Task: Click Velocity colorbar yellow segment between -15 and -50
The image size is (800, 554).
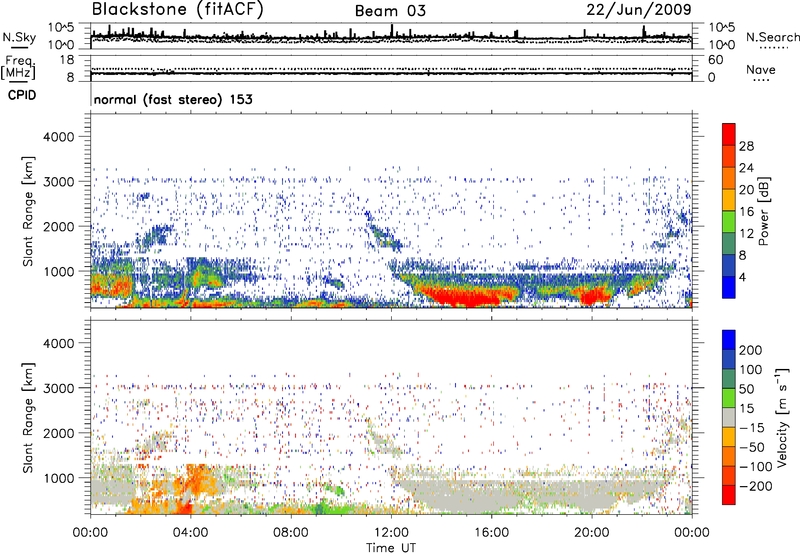Action: click(729, 437)
